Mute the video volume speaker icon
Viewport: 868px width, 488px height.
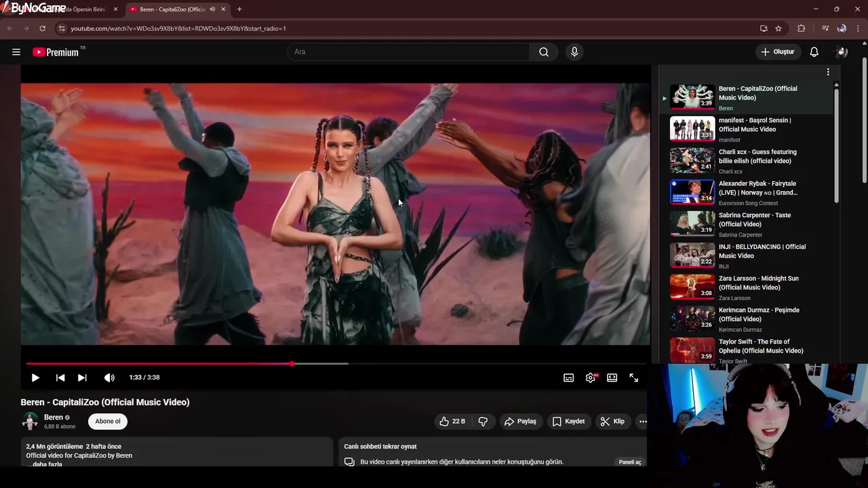pos(109,378)
